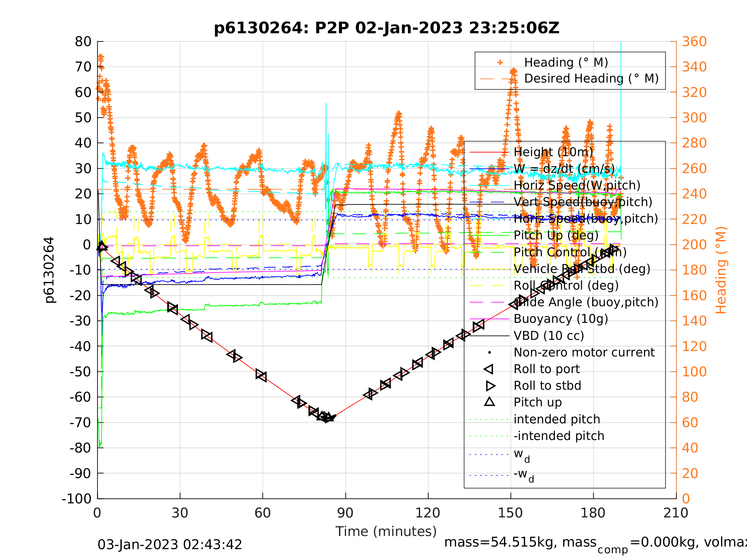Viewport: 747px width, 560px height.
Task: Click the 'VBD (10 cc)' legend label
Action: tap(549, 336)
